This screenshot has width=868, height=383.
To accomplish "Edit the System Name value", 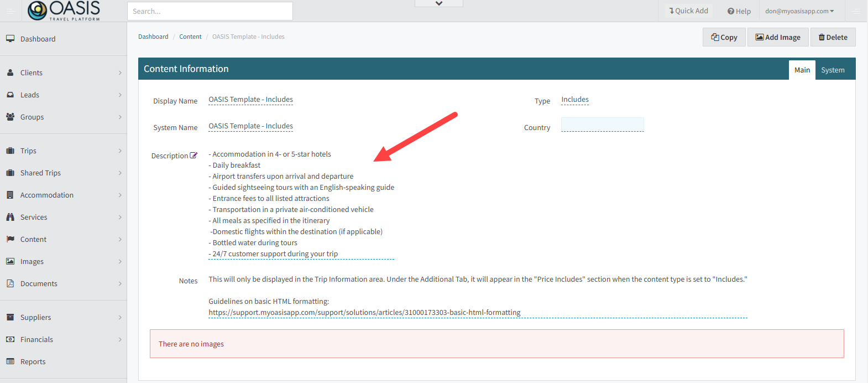I will (x=250, y=126).
